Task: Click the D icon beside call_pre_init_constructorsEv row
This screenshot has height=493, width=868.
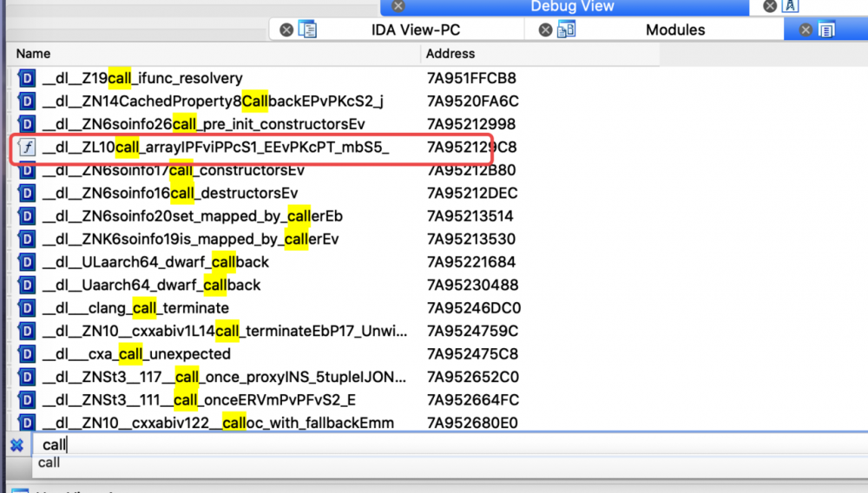Action: 27,124
